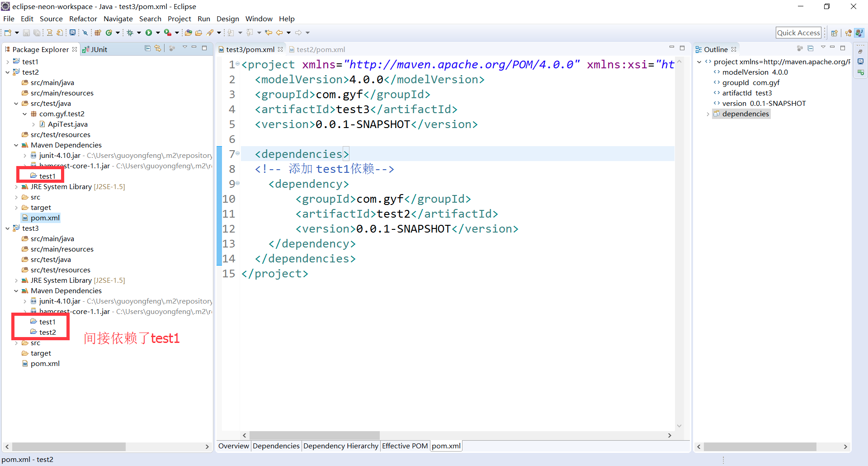
Task: Click Outline horizontal scrollbar thumb
Action: (760, 447)
